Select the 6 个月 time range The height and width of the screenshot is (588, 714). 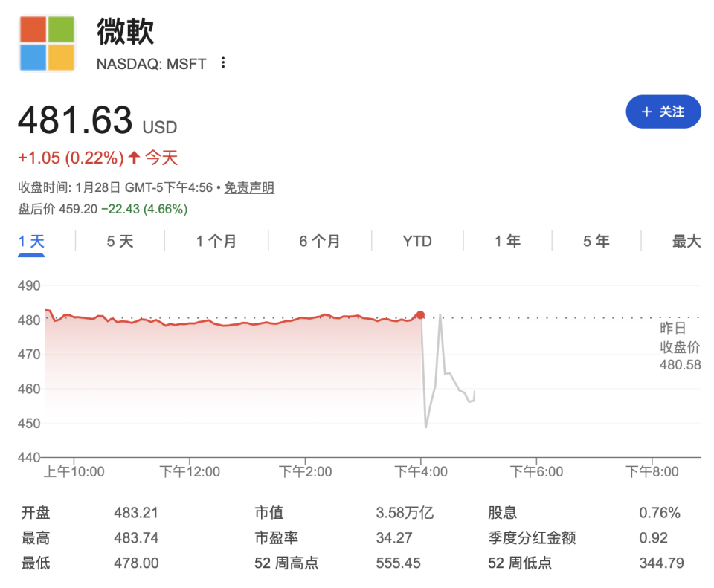coord(320,240)
